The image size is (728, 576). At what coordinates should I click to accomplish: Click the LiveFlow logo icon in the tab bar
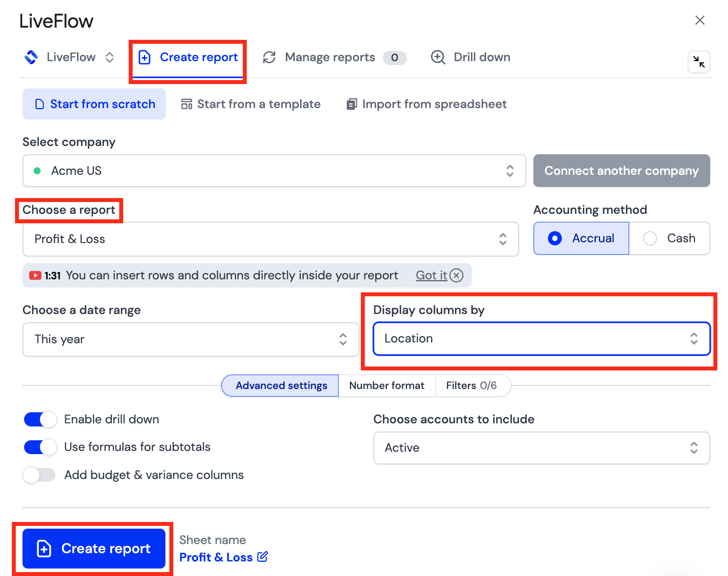(x=31, y=57)
